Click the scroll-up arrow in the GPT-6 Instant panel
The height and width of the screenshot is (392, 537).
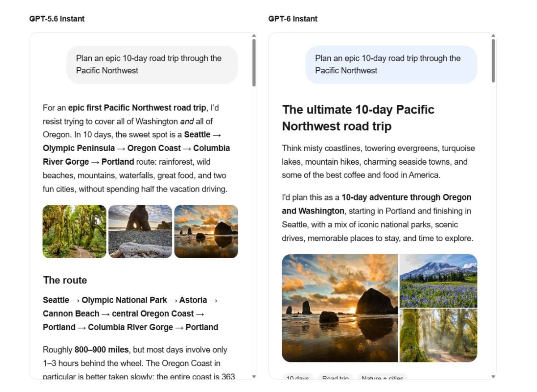tap(493, 35)
